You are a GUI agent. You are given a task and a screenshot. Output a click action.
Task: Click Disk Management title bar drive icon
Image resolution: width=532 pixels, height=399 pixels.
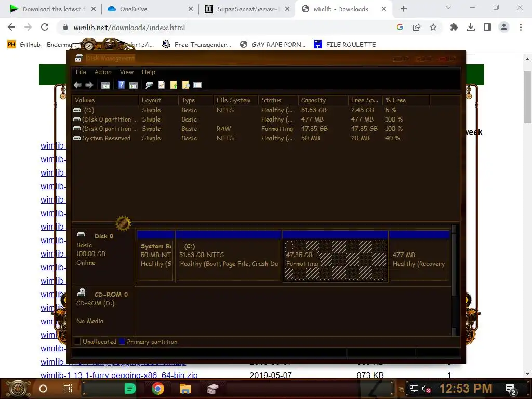[79, 58]
